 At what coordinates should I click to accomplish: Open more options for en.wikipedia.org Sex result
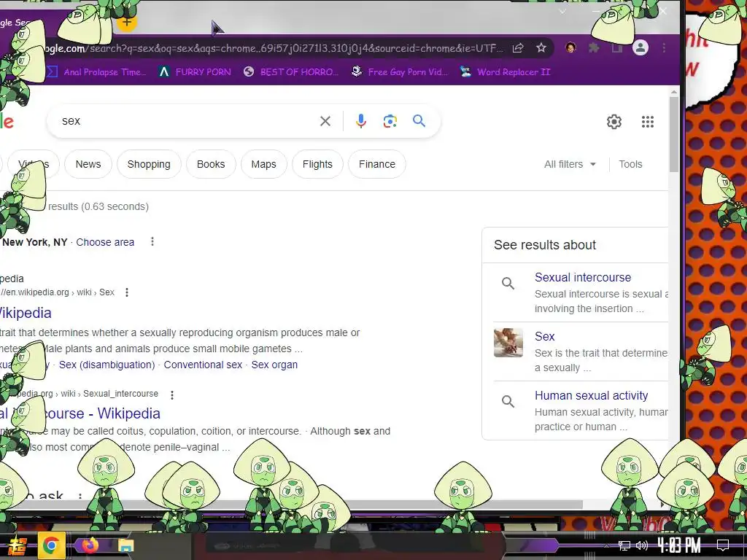click(127, 292)
